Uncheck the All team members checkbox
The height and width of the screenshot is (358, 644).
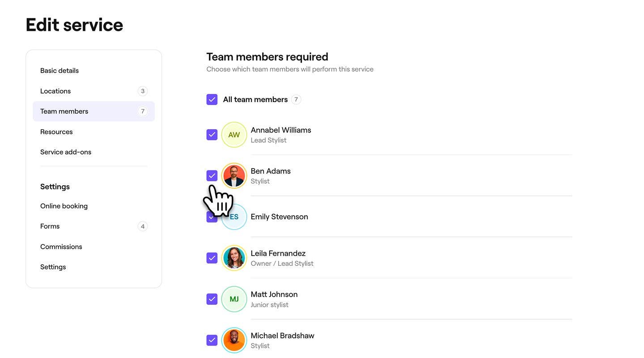pyautogui.click(x=212, y=99)
